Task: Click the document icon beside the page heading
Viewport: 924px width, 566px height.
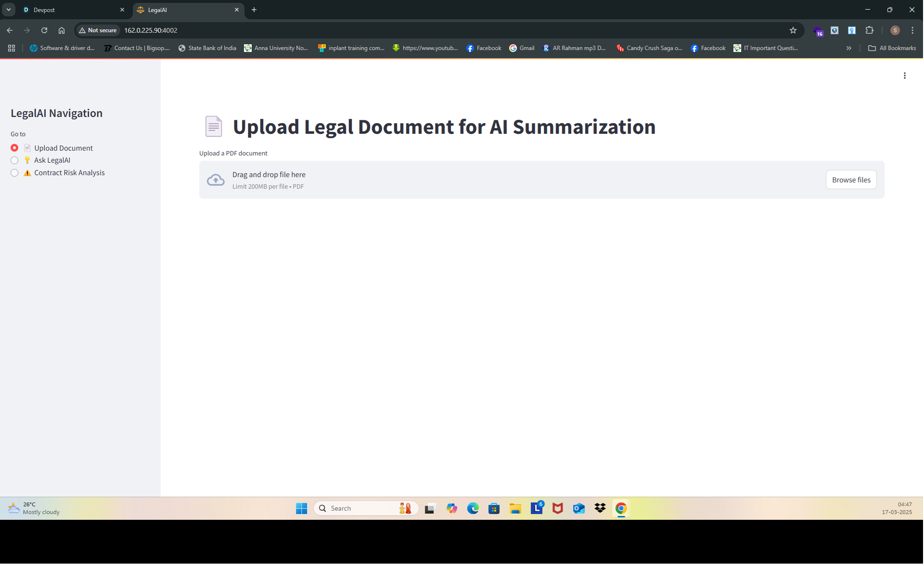Action: pyautogui.click(x=213, y=126)
